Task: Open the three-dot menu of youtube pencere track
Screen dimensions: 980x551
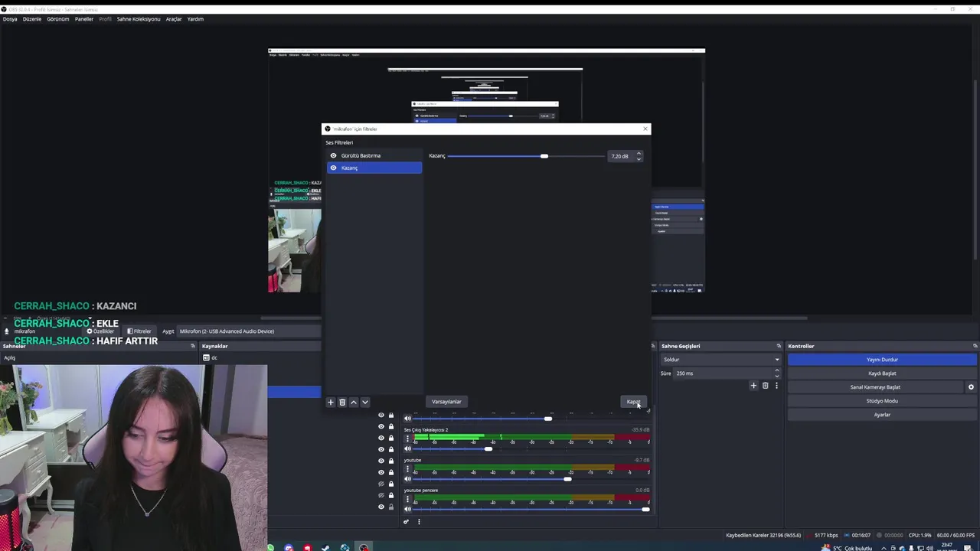Action: click(x=407, y=498)
